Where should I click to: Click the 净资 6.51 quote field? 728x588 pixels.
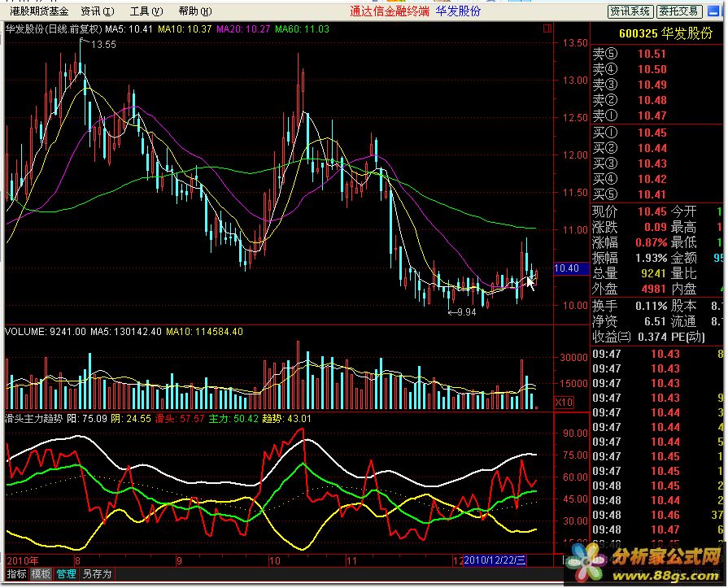630,321
